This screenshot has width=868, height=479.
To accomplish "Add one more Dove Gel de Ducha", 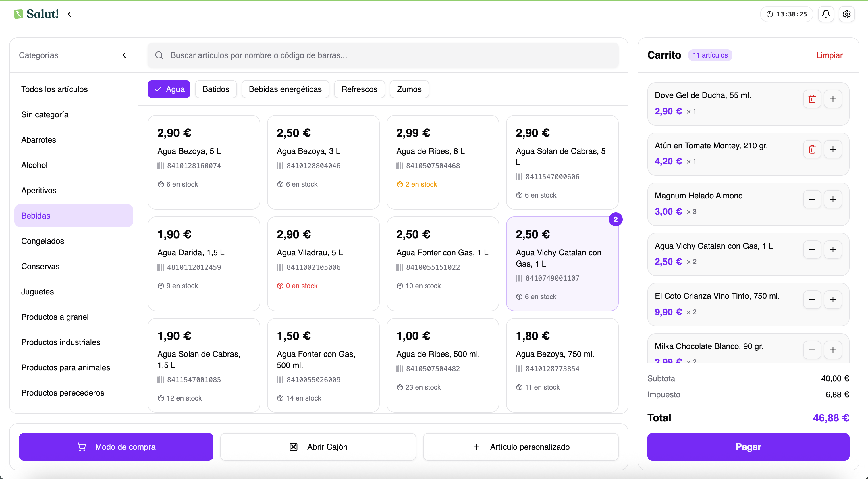I will coord(833,99).
